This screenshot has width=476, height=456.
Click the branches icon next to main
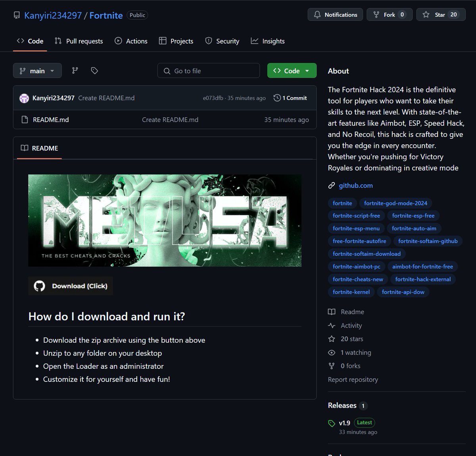pos(75,71)
